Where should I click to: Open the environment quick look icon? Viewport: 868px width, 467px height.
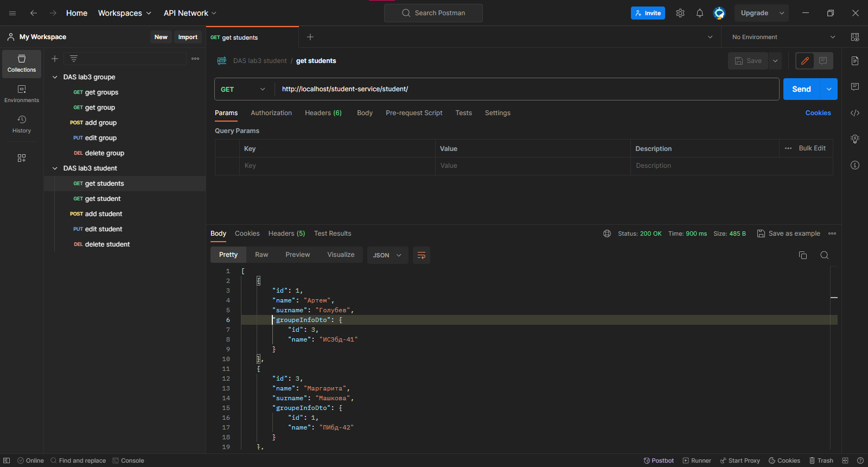point(855,37)
